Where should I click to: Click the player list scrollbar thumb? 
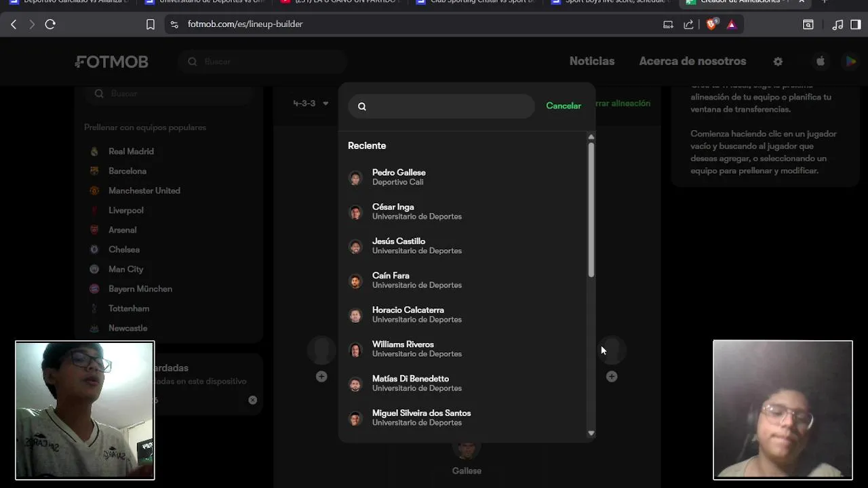click(x=591, y=209)
